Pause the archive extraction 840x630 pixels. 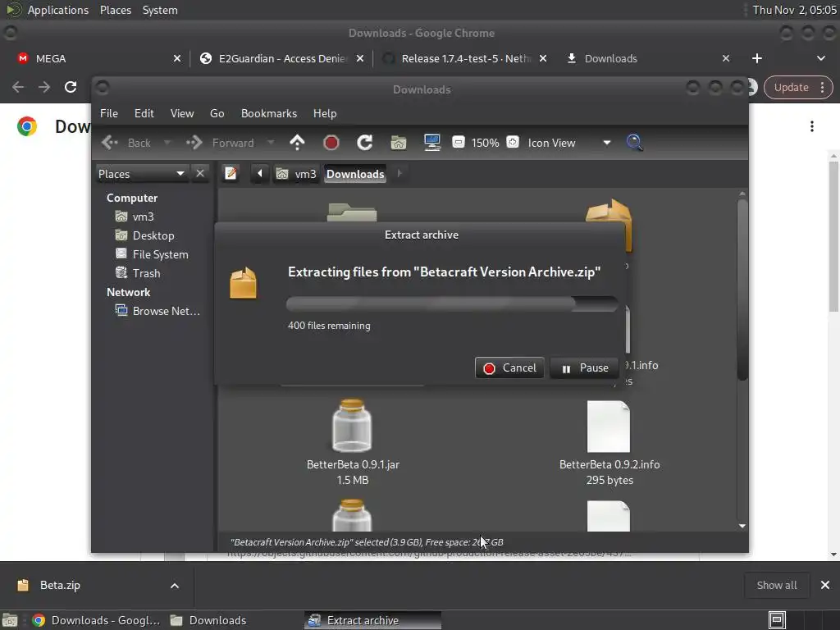[584, 367]
